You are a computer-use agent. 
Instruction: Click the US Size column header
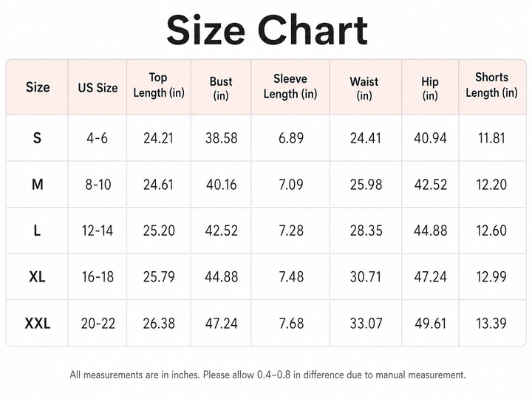click(x=98, y=87)
